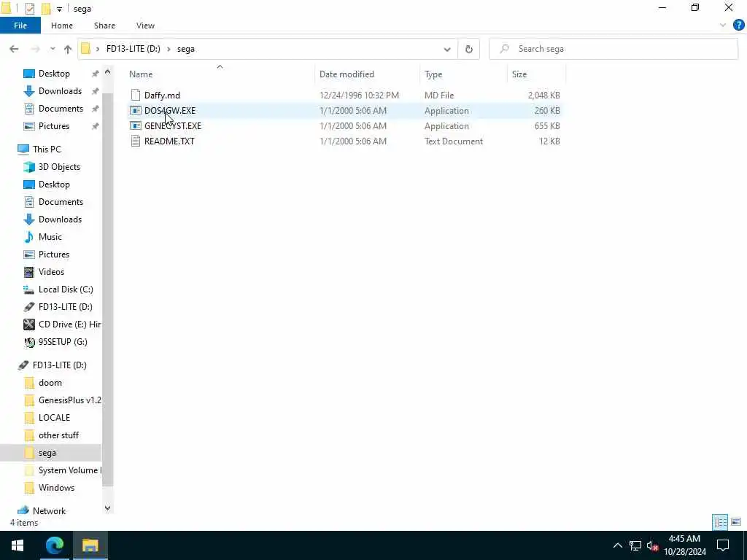Click navigation pane scroll up arrow
The image size is (747, 560).
108,72
